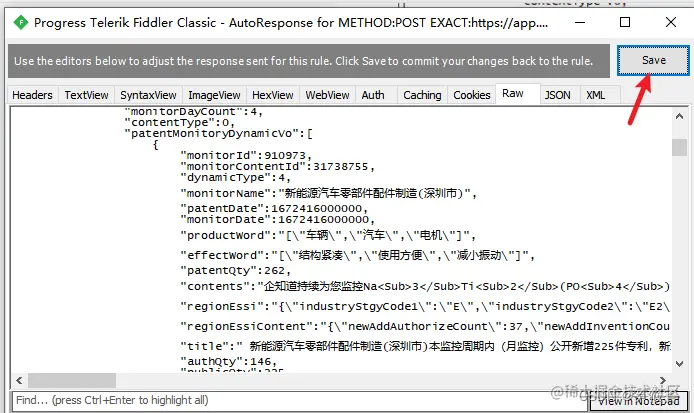Viewport: 694px width, 413px height.
Task: Click the "monitorName" line
Action: (328, 193)
